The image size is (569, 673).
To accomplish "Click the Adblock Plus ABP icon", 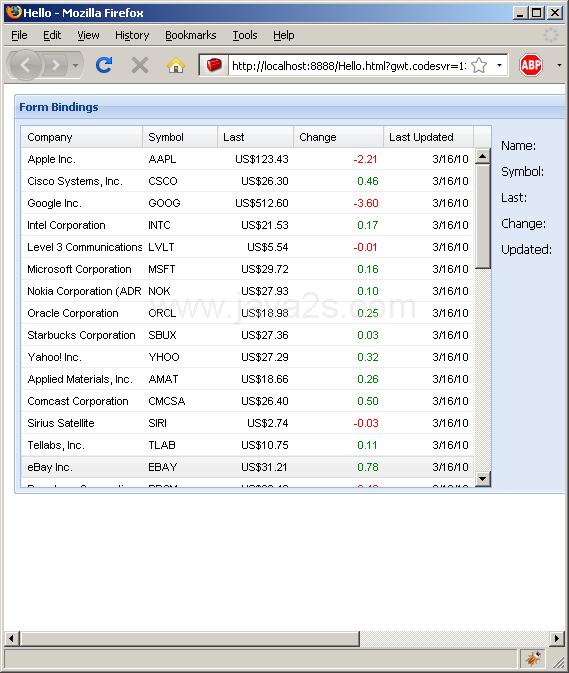I will [531, 65].
